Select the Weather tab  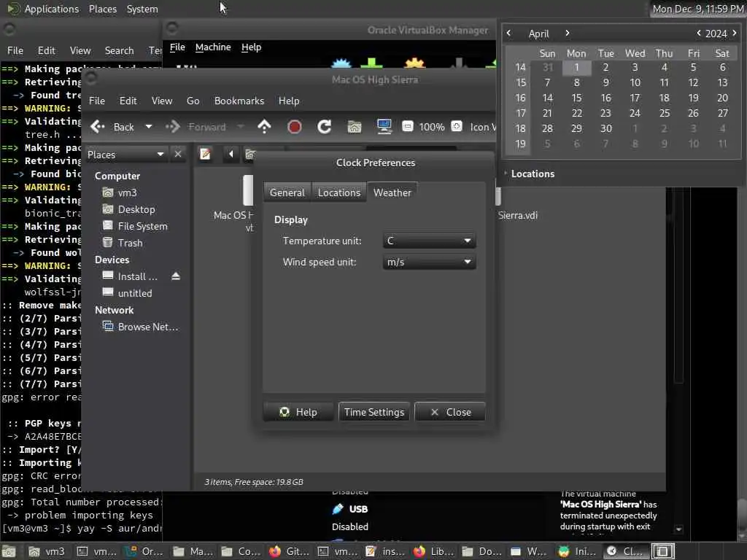click(x=392, y=192)
